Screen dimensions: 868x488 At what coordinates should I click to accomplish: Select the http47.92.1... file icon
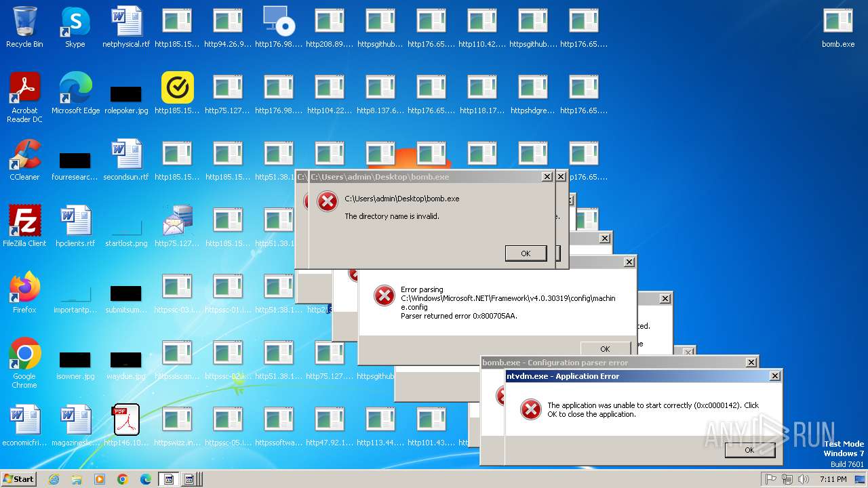tap(330, 426)
